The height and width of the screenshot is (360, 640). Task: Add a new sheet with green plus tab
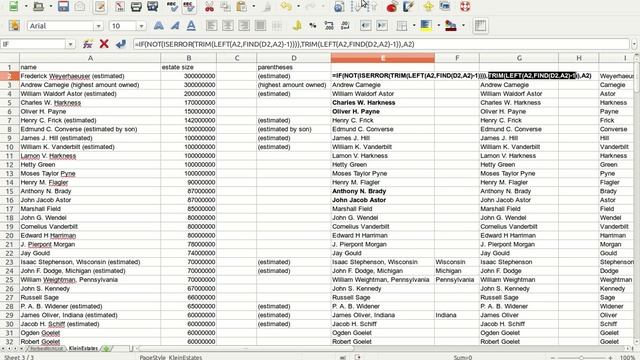107,349
